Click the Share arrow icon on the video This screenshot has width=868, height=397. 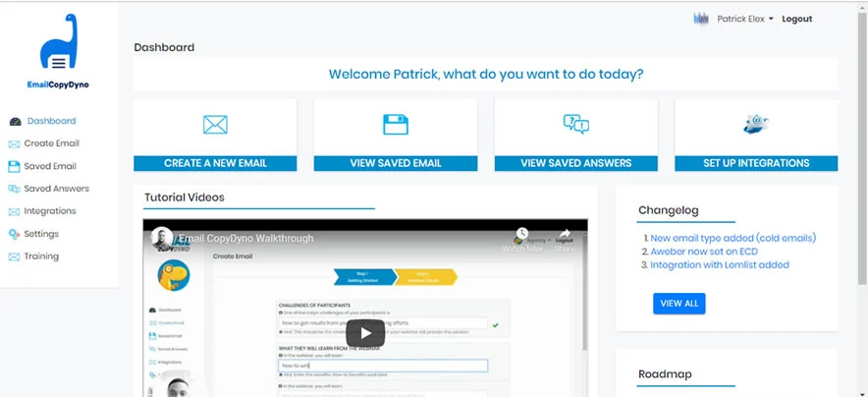tap(565, 234)
